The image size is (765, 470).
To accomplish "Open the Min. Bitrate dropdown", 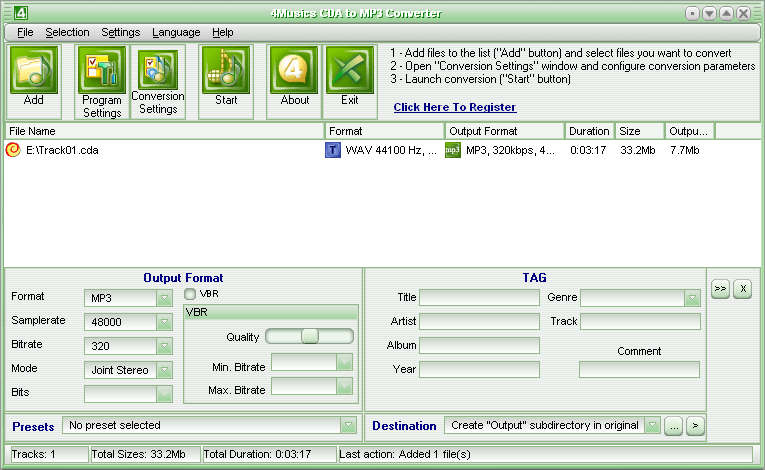I will 344,362.
